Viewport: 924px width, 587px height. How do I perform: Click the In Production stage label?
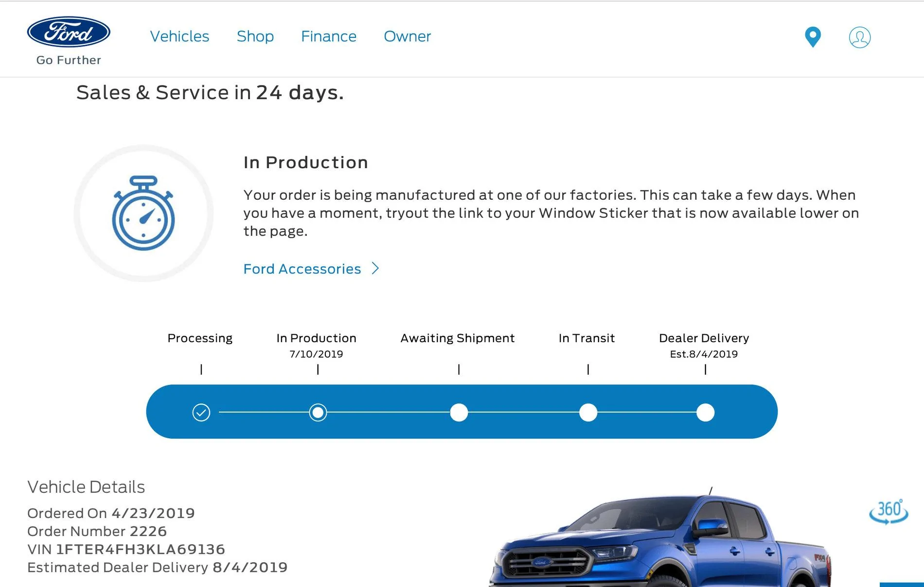coord(316,338)
